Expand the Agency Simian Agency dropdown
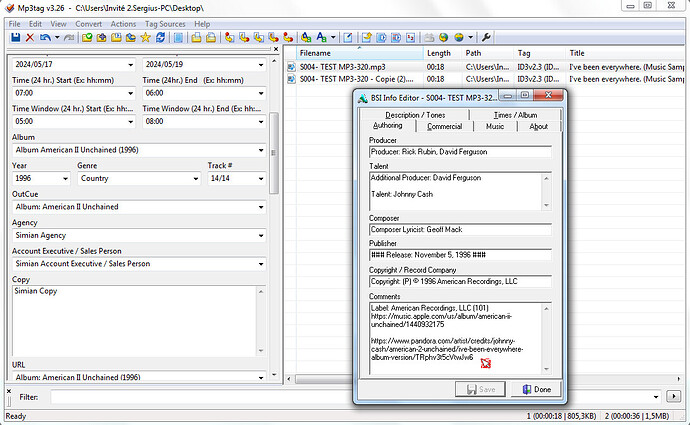The height and width of the screenshot is (425, 690). [261, 236]
